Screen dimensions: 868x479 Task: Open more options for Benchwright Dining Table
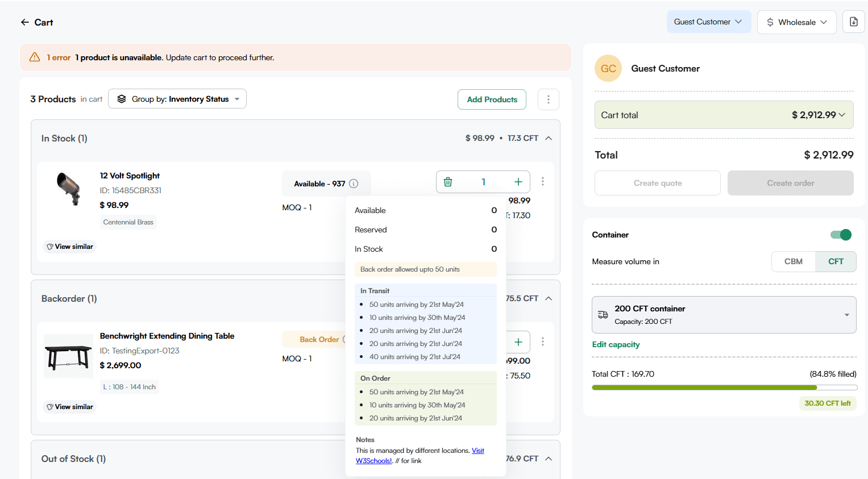[x=543, y=341]
